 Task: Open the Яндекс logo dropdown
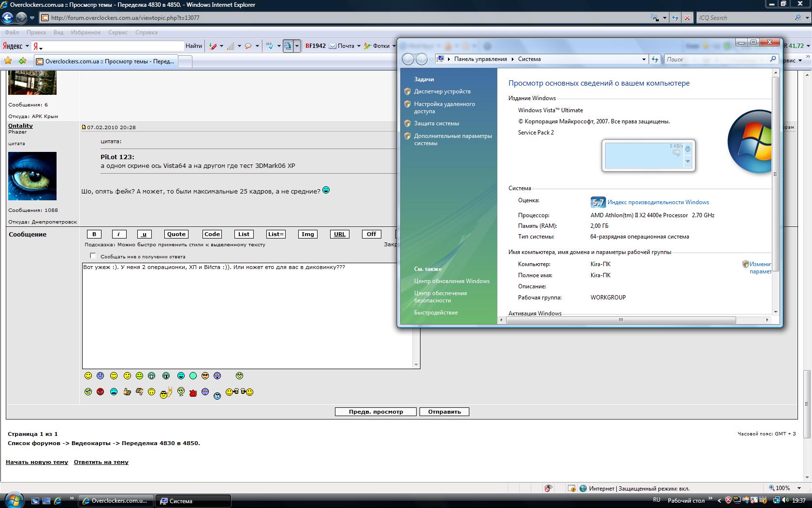tap(16, 46)
